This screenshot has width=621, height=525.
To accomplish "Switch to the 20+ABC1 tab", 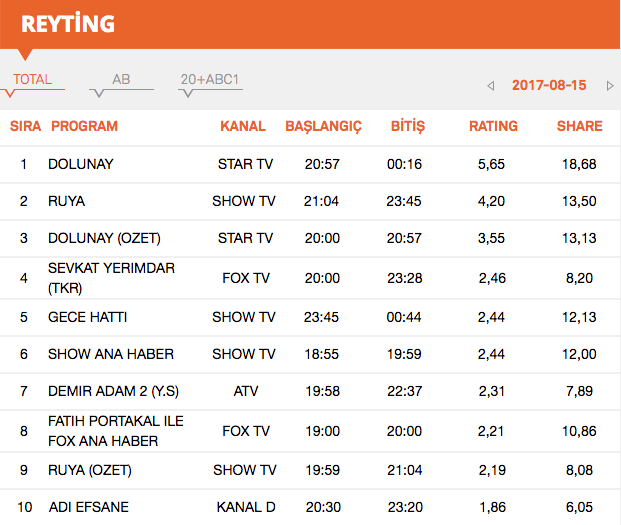I will click(x=210, y=80).
